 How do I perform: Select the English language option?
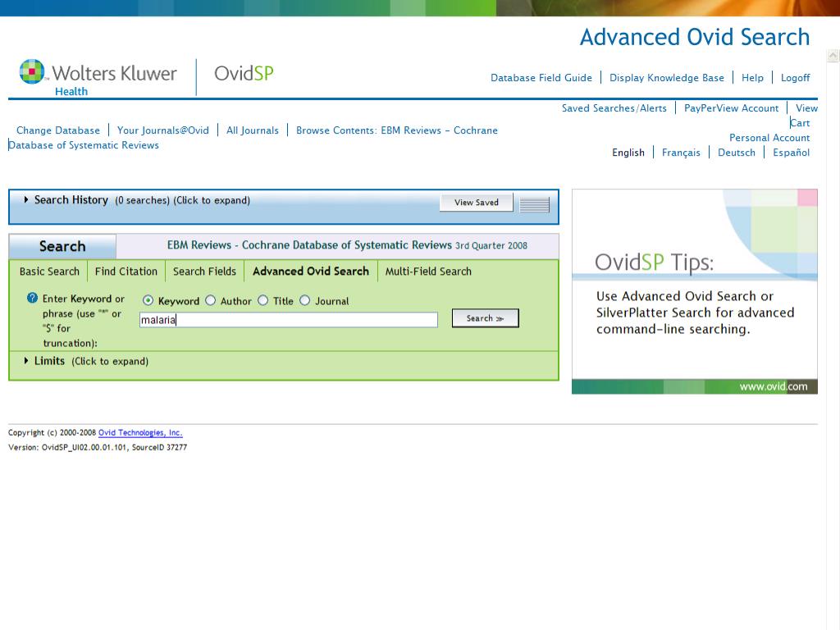pos(628,153)
